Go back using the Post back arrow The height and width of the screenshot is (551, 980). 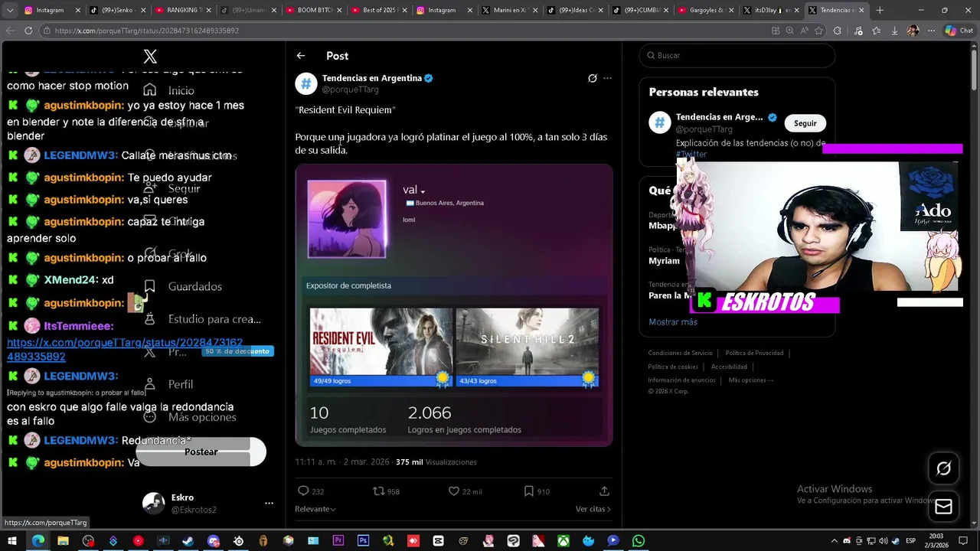tap(301, 56)
